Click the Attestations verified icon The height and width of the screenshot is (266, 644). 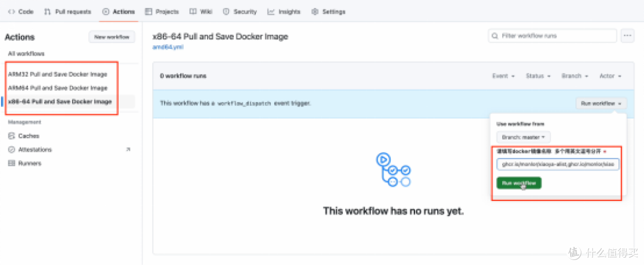11,150
